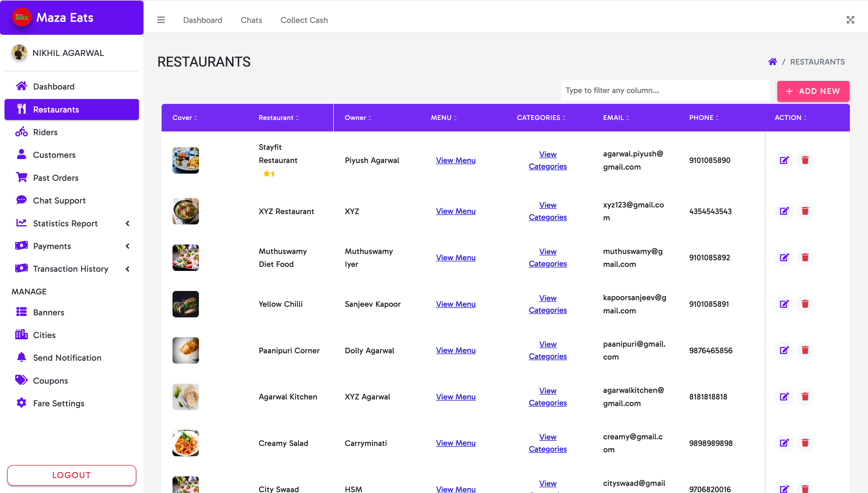Image resolution: width=868 pixels, height=493 pixels.
Task: Open Customers from the sidebar
Action: tap(54, 155)
